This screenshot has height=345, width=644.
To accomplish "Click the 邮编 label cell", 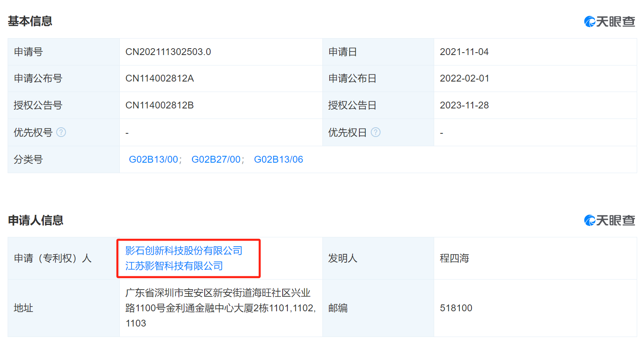I will 378,308.
